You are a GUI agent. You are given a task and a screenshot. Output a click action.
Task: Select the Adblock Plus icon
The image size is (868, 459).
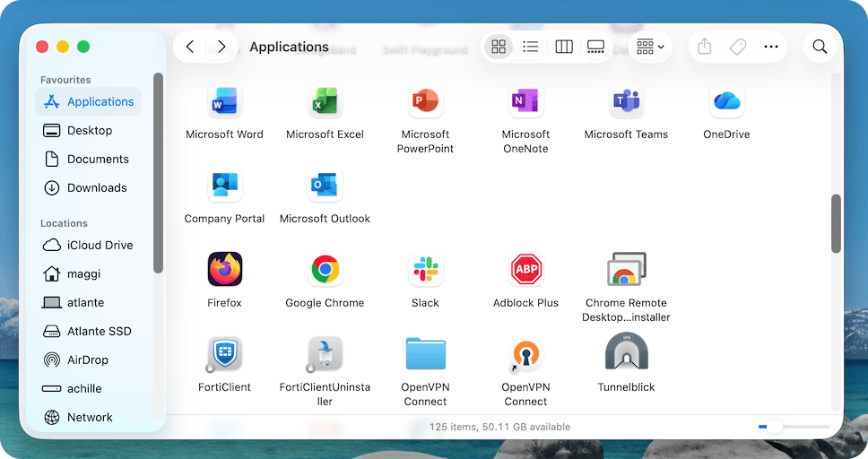coord(525,269)
